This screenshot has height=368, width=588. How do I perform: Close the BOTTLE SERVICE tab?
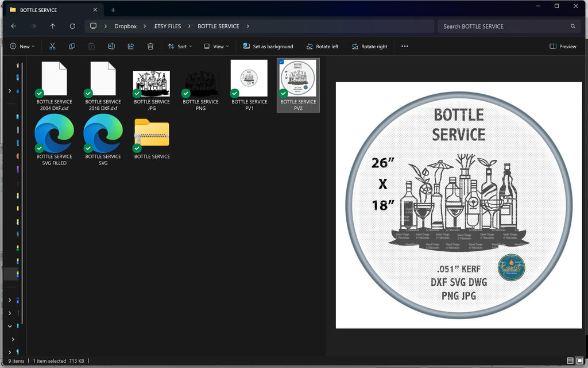tap(95, 10)
